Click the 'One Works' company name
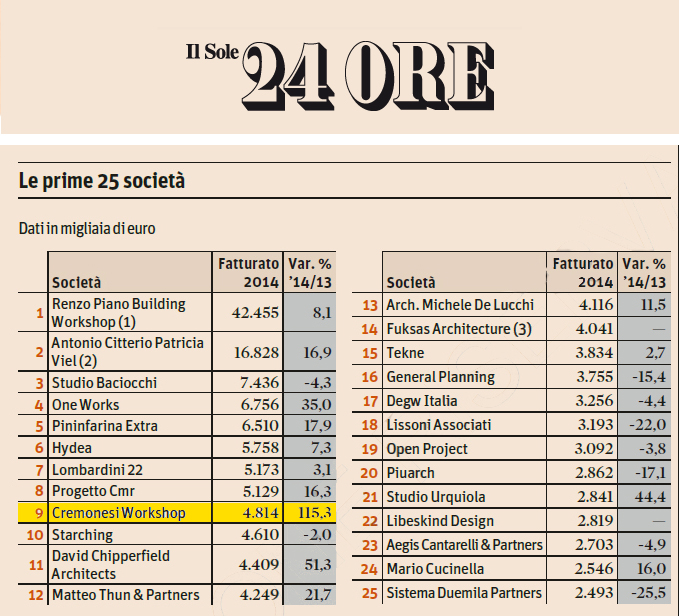Image resolution: width=679 pixels, height=616 pixels. coord(85,404)
